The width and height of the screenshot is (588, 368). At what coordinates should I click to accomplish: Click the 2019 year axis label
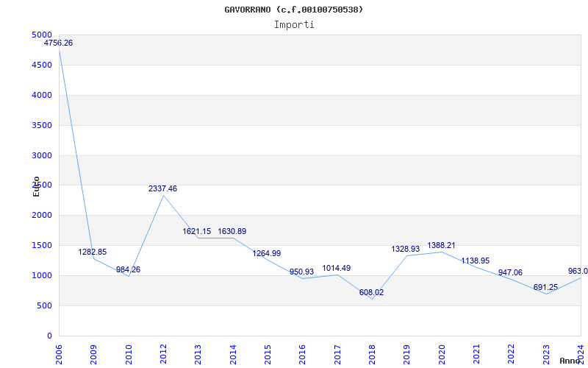(407, 354)
